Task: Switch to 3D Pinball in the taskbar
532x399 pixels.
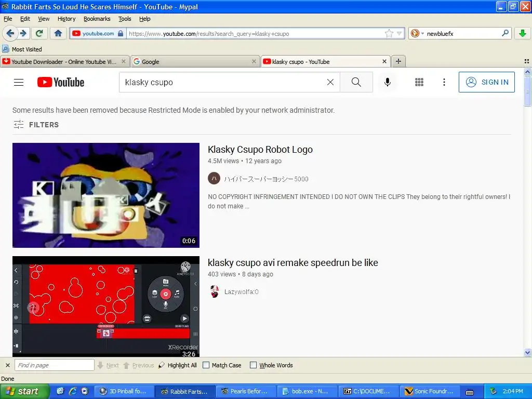Action: tap(124, 391)
